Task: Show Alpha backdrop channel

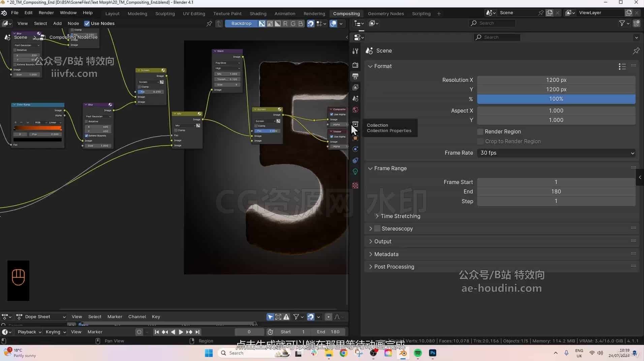Action: tap(277, 24)
